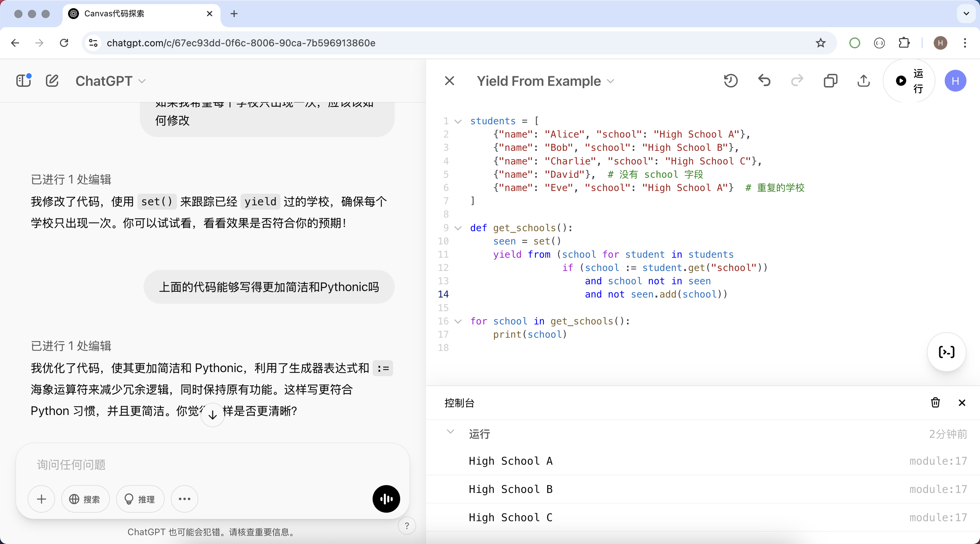
Task: Collapse the 运行 console output group
Action: pos(451,432)
